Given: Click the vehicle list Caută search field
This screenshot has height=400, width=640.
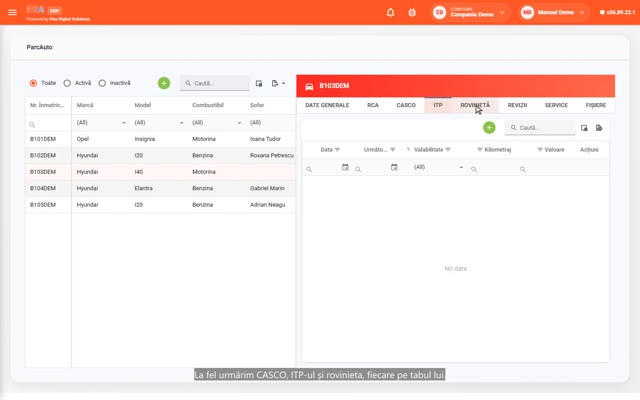Looking at the screenshot, I should point(215,83).
